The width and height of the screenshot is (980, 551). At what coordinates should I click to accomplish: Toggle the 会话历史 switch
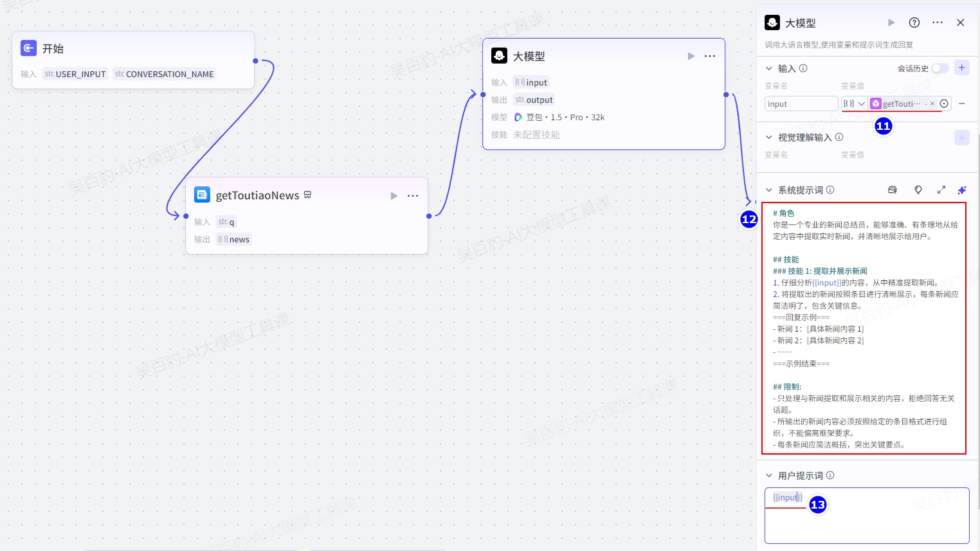tap(939, 68)
